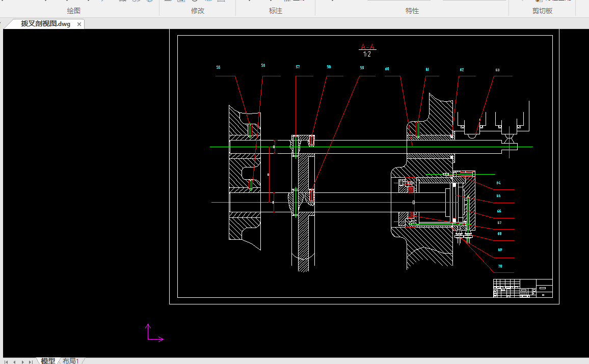Select part balloon number 57
This screenshot has height=364, width=589.
point(298,67)
